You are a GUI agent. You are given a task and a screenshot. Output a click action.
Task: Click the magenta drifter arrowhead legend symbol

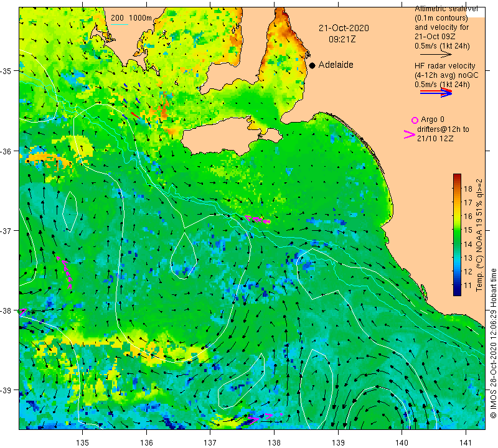410,134
